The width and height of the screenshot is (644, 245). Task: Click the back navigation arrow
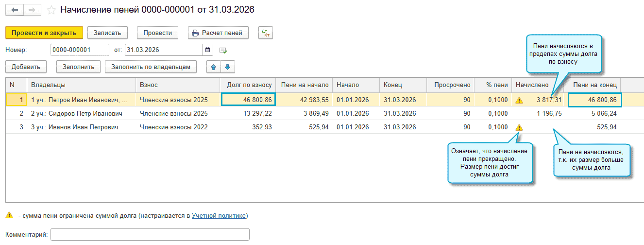[15, 10]
